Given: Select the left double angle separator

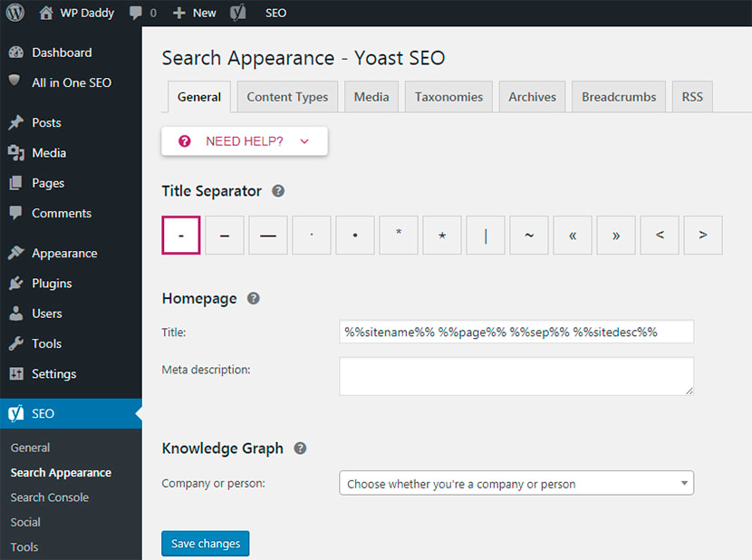Looking at the screenshot, I should [x=573, y=235].
